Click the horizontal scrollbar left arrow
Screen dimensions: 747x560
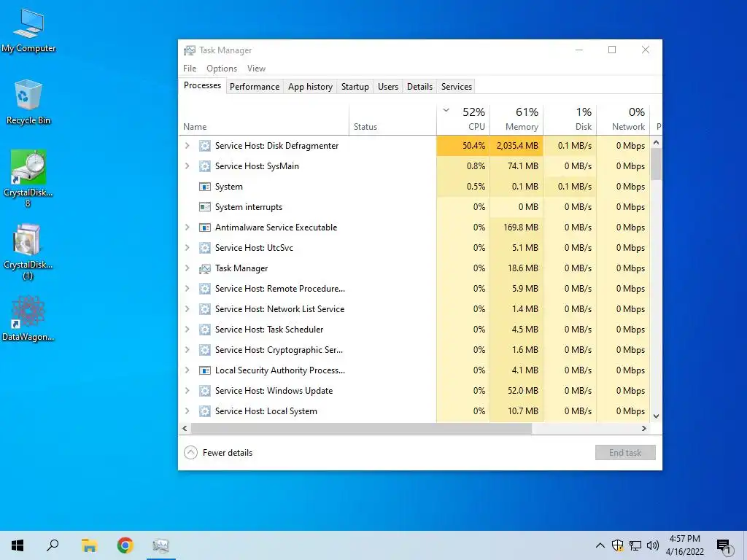(185, 429)
